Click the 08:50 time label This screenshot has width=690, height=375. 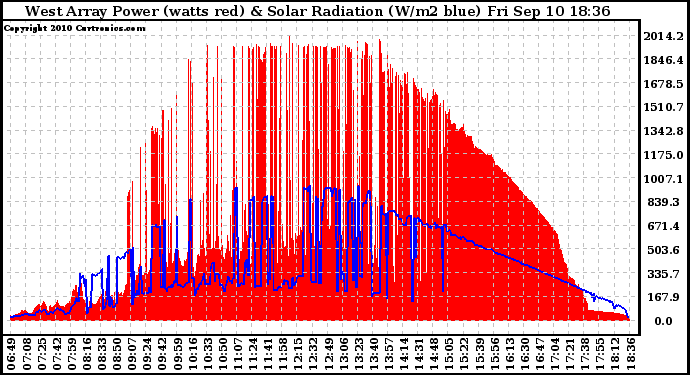click(x=117, y=353)
